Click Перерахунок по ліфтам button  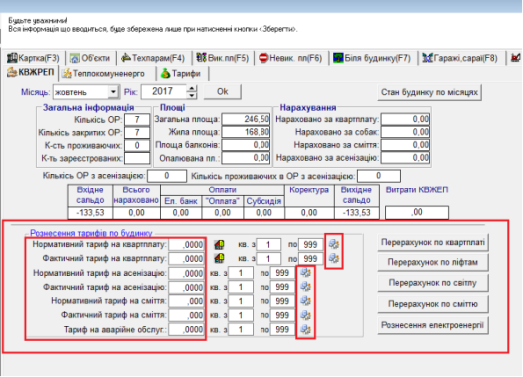[x=433, y=262]
